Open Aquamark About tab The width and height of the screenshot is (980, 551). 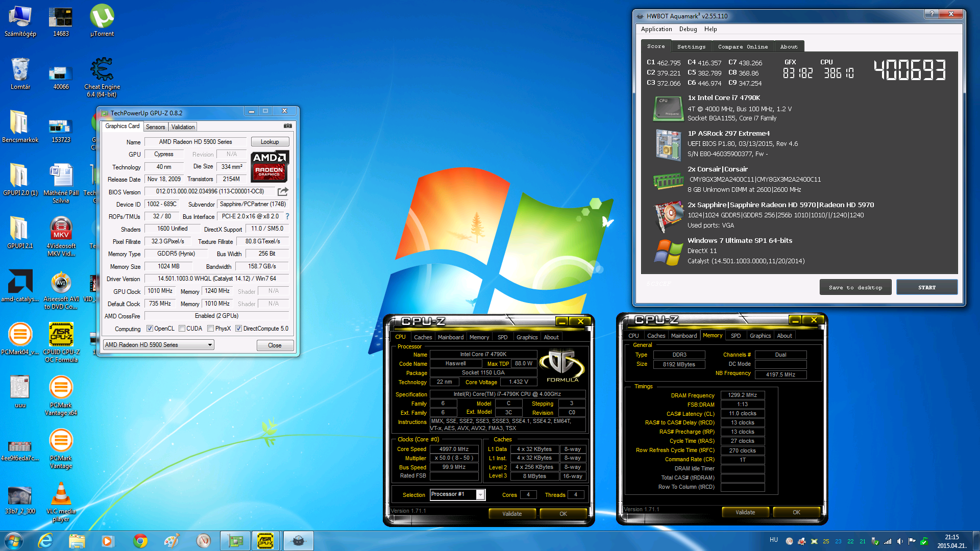789,46
